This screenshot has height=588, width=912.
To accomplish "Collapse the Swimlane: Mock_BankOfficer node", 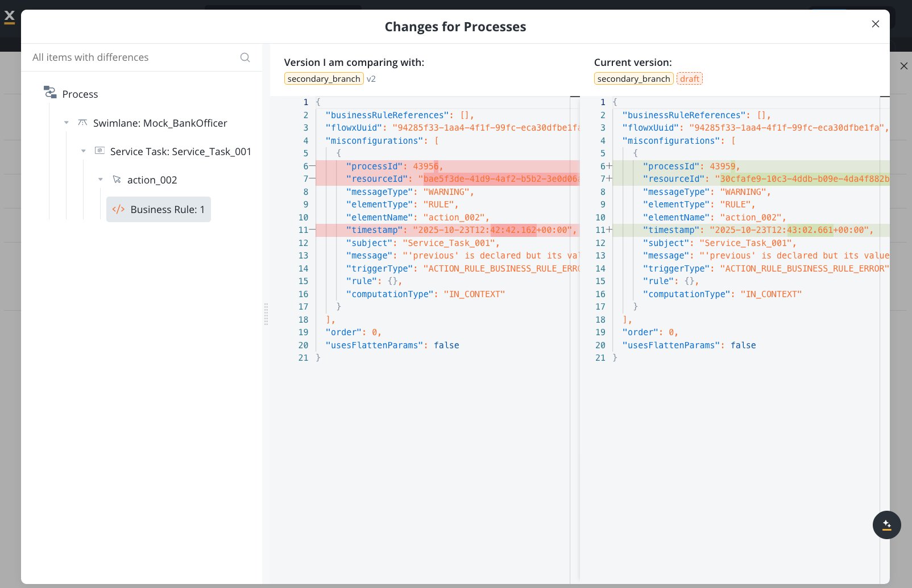I will pyautogui.click(x=67, y=123).
